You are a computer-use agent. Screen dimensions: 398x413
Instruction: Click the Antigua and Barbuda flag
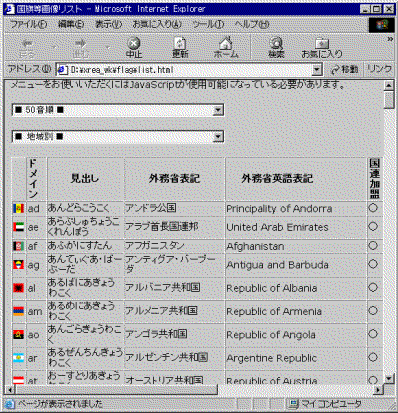18,265
